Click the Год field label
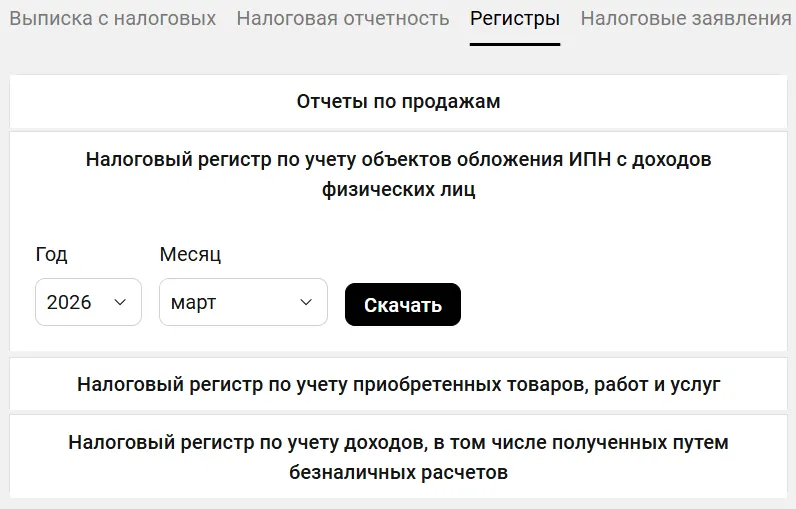796x509 pixels. [51, 254]
